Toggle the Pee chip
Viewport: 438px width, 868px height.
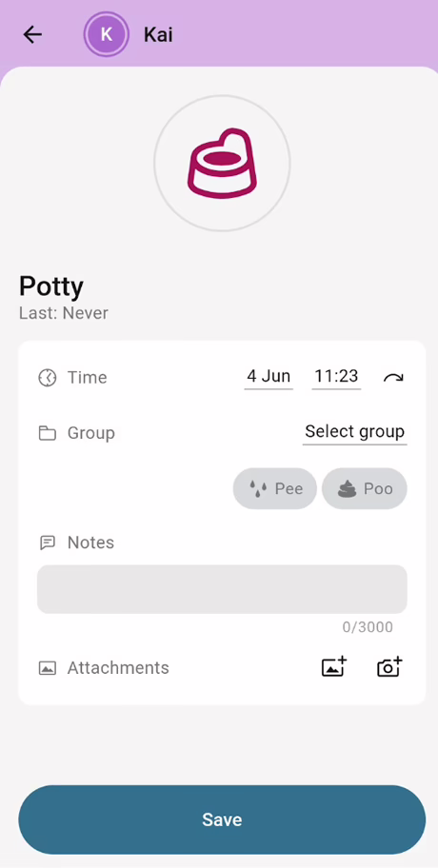click(274, 489)
